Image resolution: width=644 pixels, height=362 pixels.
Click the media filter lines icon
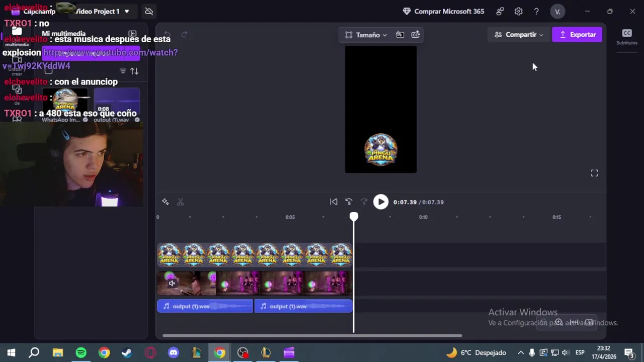point(123,71)
